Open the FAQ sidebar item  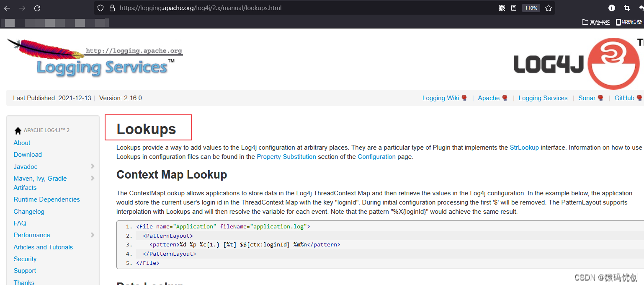tap(20, 223)
